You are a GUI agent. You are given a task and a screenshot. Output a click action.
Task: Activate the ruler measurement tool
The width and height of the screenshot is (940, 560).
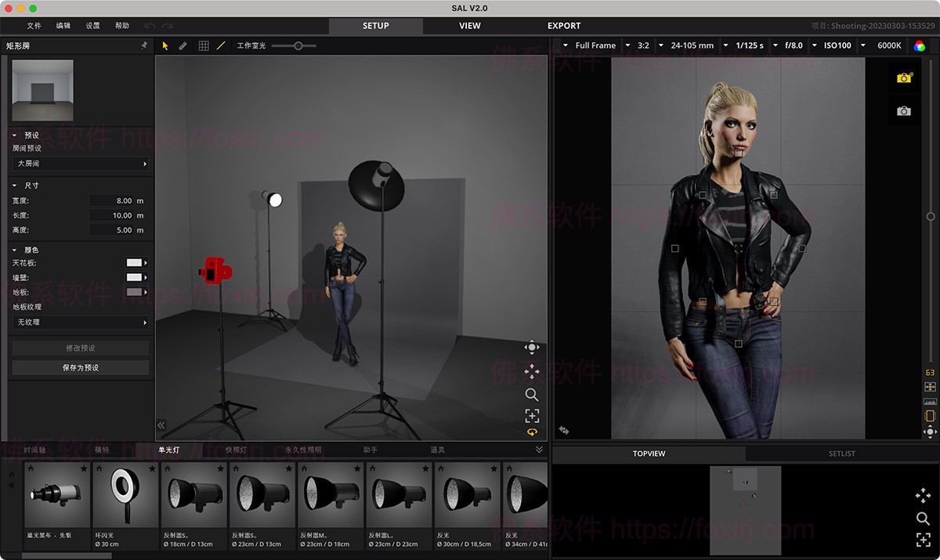pyautogui.click(x=183, y=46)
